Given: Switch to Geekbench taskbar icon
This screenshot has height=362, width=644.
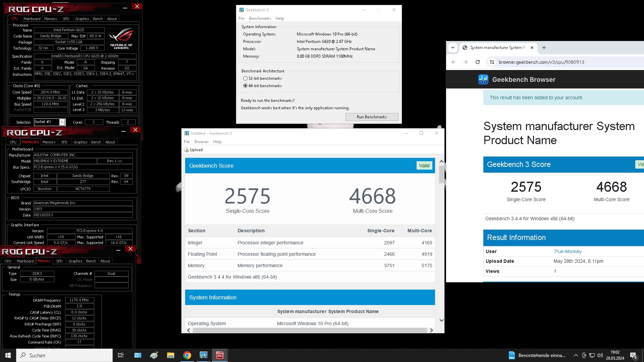Looking at the screenshot, I should pyautogui.click(x=204, y=355).
